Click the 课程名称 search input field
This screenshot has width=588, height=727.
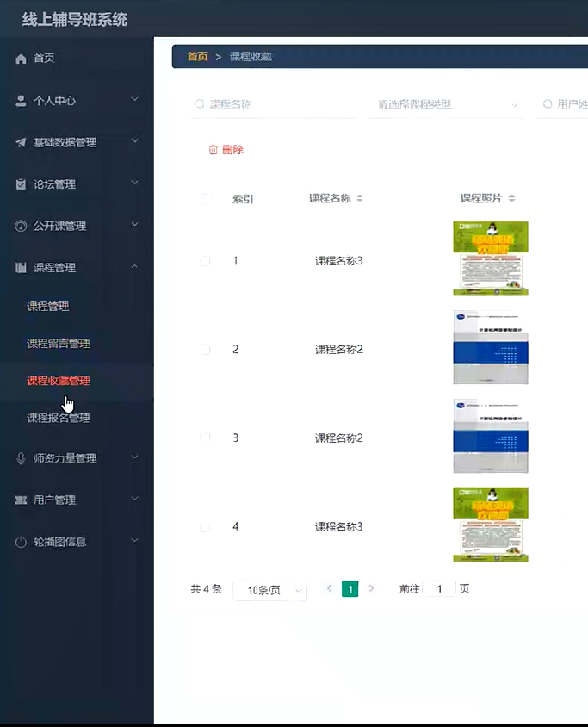point(275,104)
